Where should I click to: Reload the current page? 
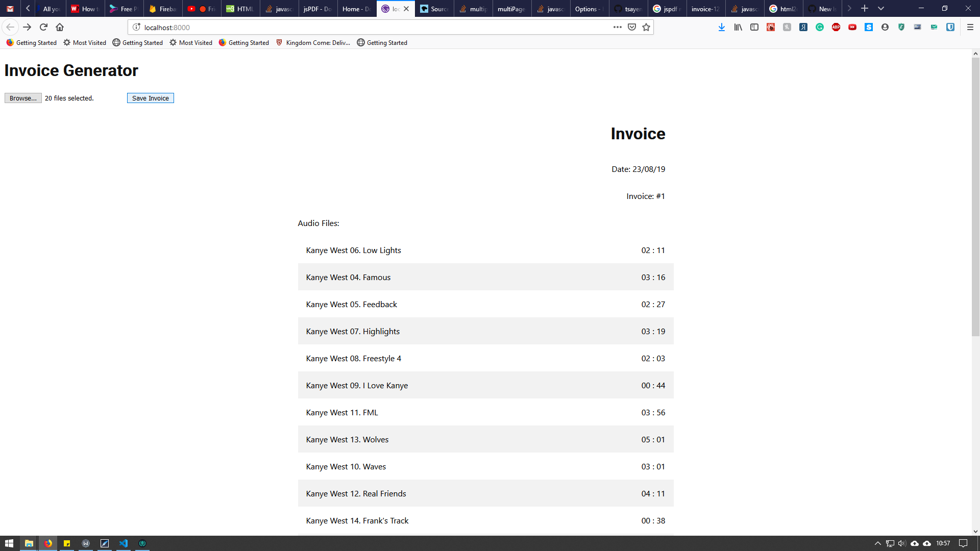point(43,28)
